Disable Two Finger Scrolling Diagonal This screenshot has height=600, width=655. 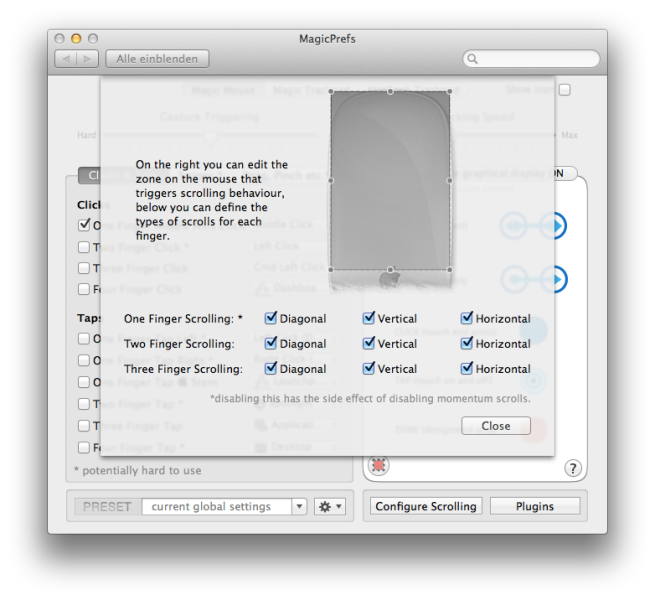point(271,343)
